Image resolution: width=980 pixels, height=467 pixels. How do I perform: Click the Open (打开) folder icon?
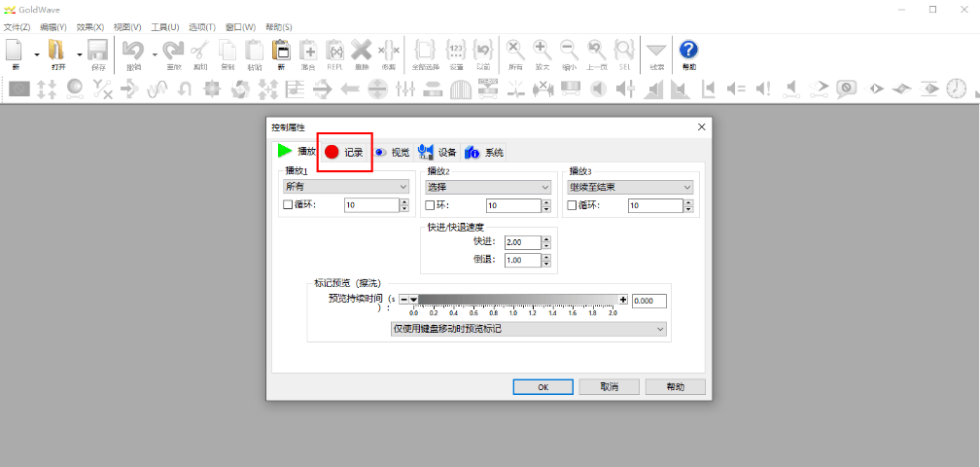pos(57,50)
